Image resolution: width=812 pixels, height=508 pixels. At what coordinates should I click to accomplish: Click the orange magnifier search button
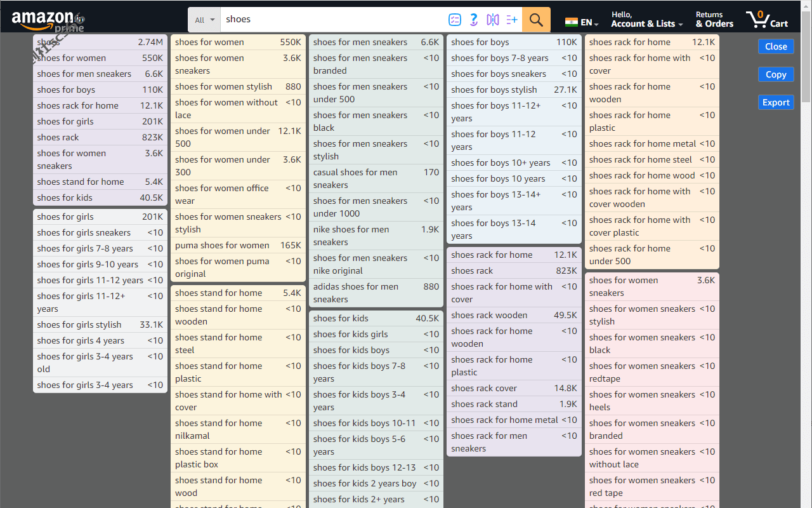pos(536,20)
